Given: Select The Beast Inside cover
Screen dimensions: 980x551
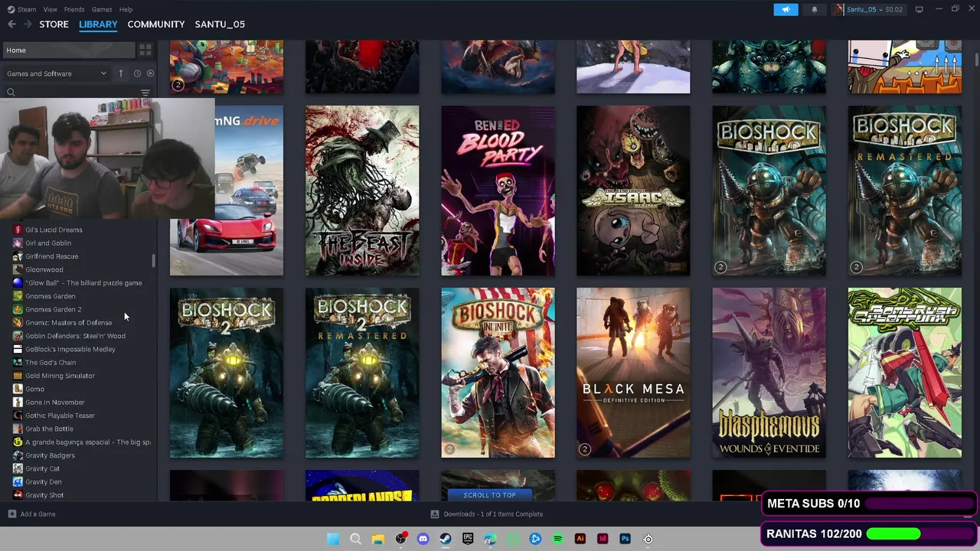Looking at the screenshot, I should 362,191.
